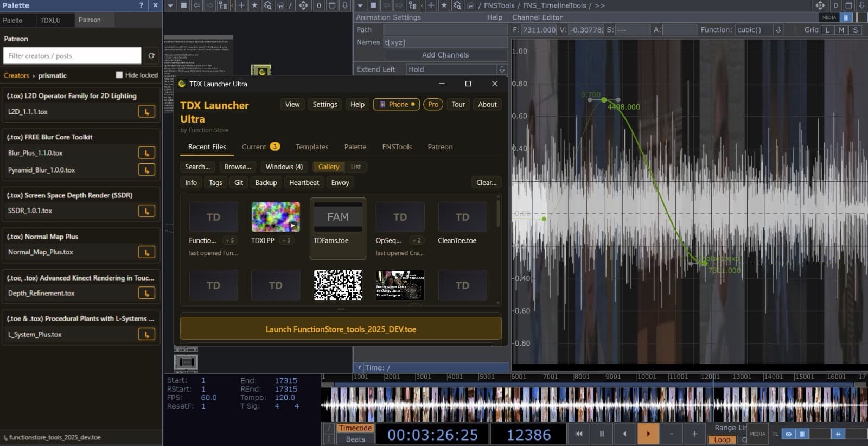Open FNS_TimelineTools pane type dropdown arrow
This screenshot has width=868, height=446.
click(x=360, y=5)
